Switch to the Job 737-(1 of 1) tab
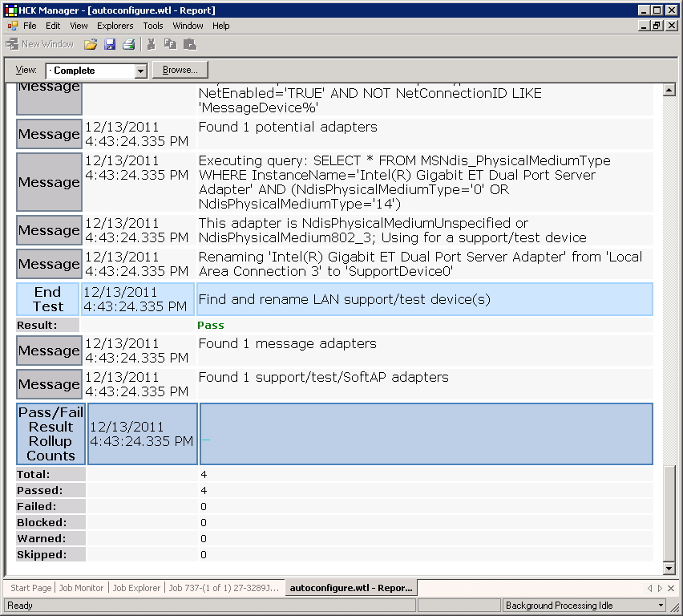Screen dimensions: 683x616 click(x=224, y=588)
